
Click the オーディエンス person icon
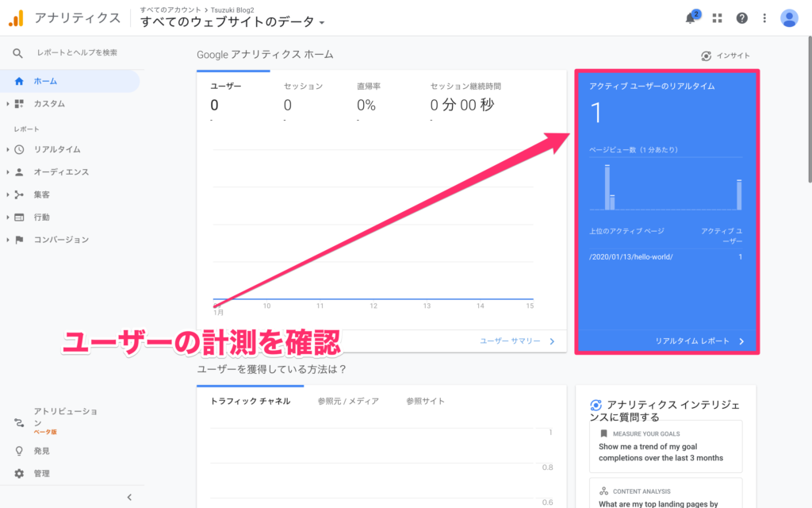[19, 171]
